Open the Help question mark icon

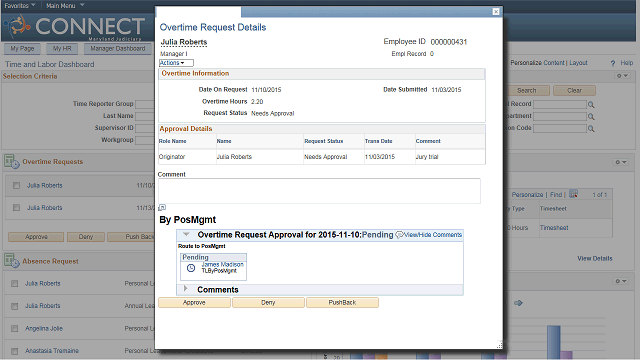click(x=613, y=63)
